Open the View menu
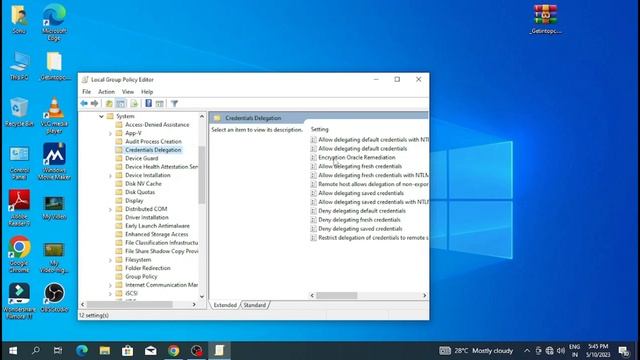The width and height of the screenshot is (640, 360). coord(128,92)
